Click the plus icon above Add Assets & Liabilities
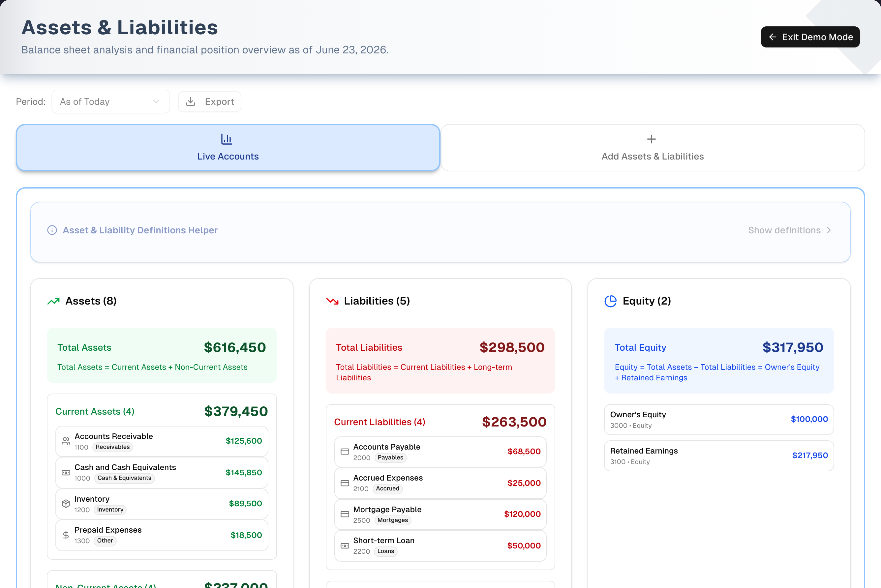 coord(652,139)
